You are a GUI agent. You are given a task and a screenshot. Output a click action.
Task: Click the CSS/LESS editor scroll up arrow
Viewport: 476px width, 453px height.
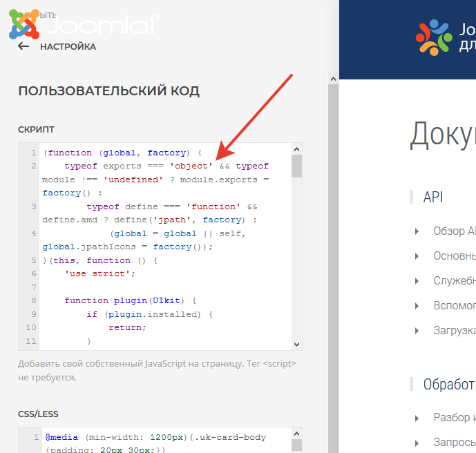point(296,434)
